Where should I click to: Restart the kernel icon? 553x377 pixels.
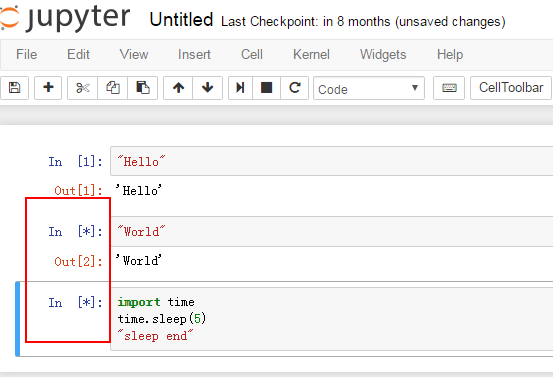294,88
